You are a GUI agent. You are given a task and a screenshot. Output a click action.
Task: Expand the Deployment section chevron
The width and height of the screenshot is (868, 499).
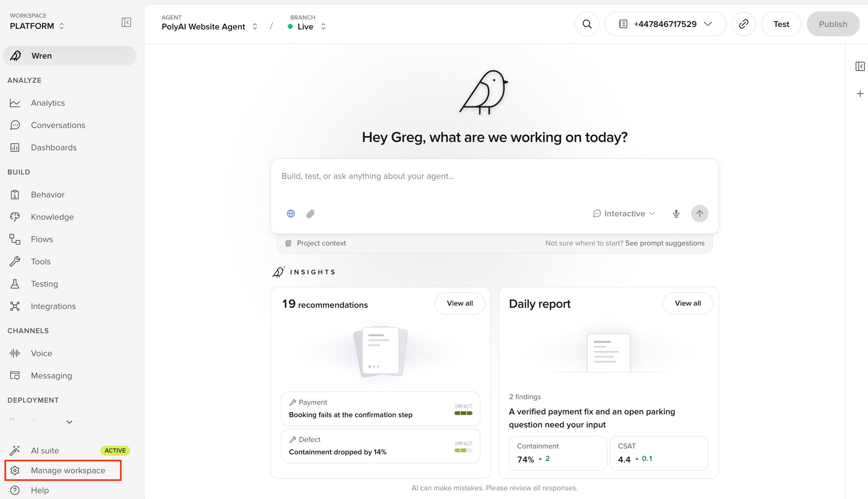(x=69, y=422)
